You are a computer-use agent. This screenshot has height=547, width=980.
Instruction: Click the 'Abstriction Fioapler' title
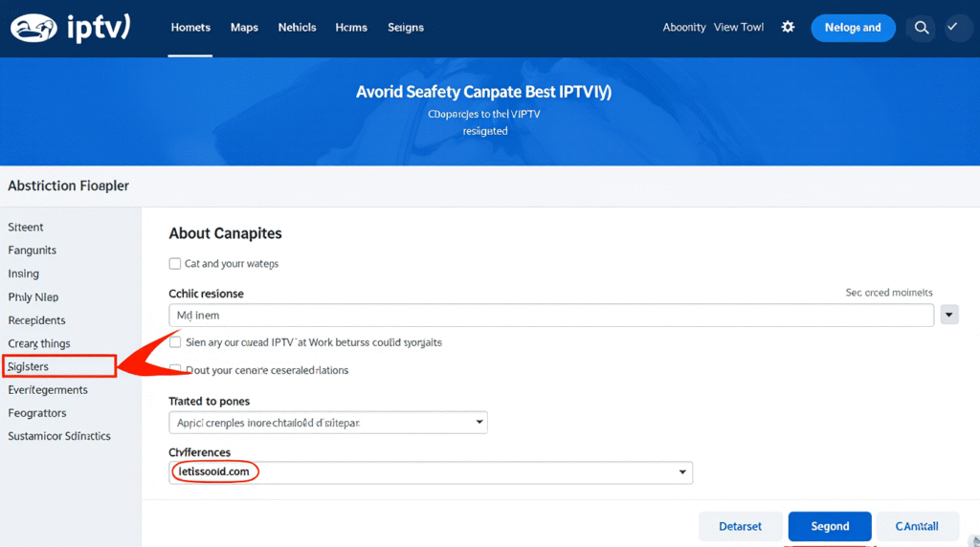68,186
